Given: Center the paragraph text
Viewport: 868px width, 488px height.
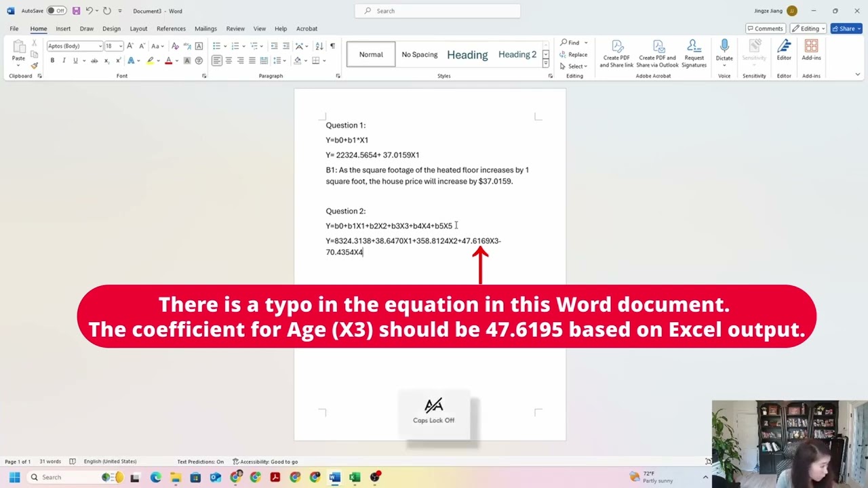Looking at the screenshot, I should (x=229, y=60).
